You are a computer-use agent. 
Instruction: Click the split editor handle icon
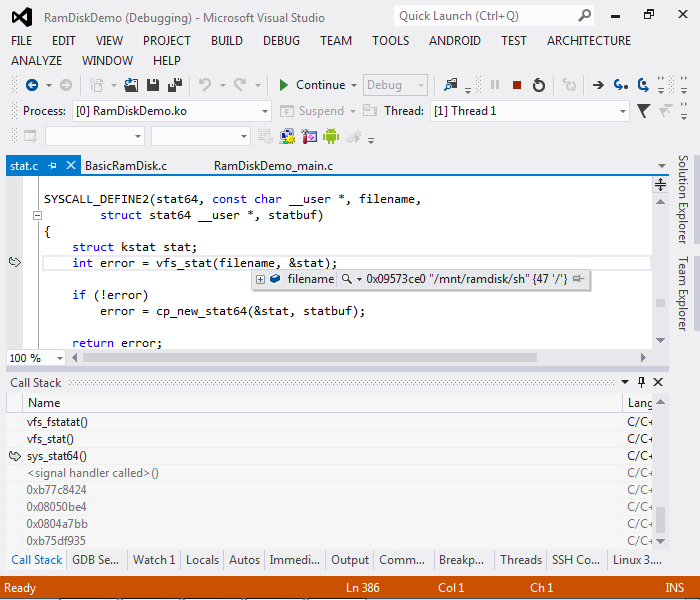click(x=661, y=184)
